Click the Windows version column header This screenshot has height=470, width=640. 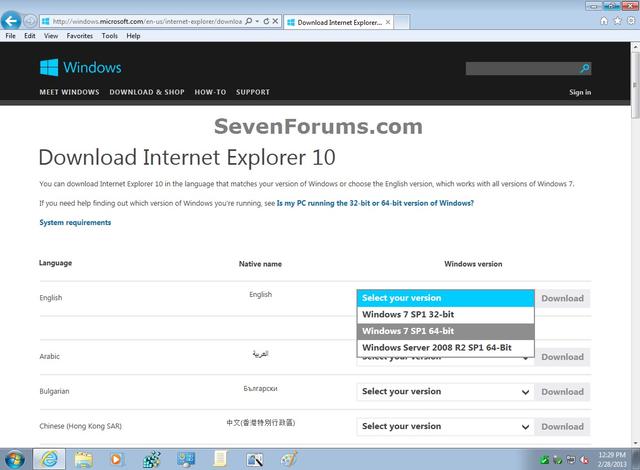(x=473, y=264)
